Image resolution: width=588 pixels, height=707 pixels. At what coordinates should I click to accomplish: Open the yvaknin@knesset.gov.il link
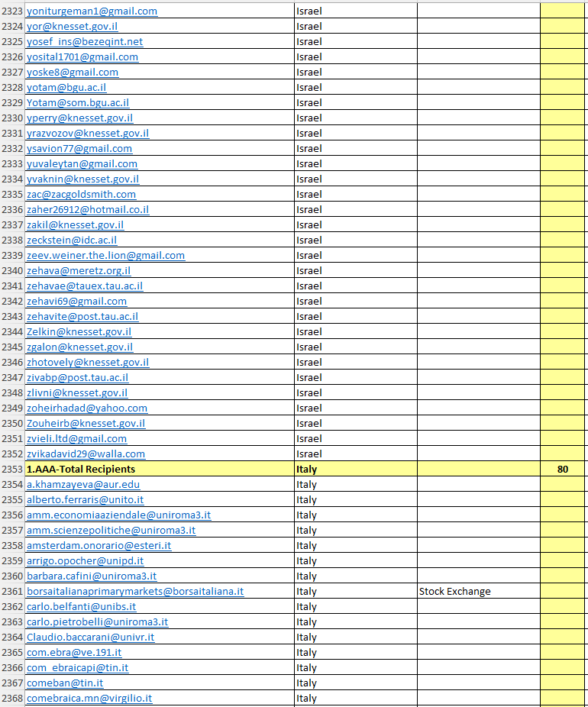click(83, 179)
